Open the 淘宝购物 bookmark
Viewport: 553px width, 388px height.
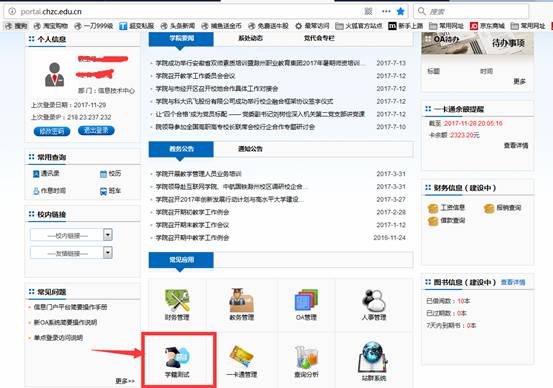pyautogui.click(x=51, y=26)
